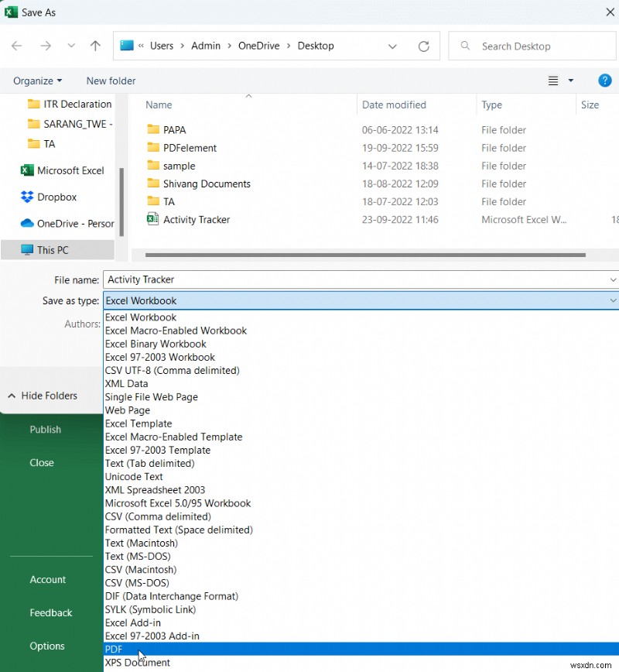Choose PDF as the save type

pos(114,649)
